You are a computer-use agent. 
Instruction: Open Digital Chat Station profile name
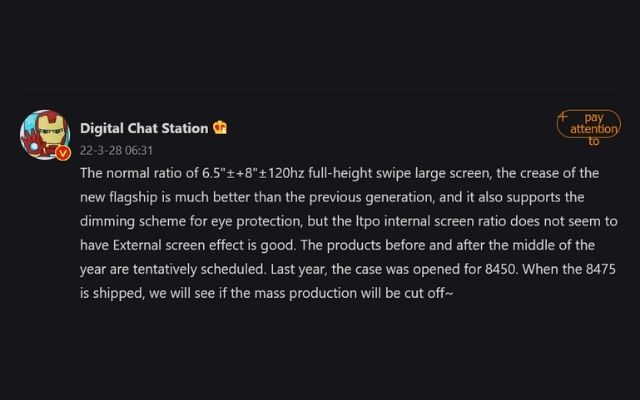click(x=144, y=128)
